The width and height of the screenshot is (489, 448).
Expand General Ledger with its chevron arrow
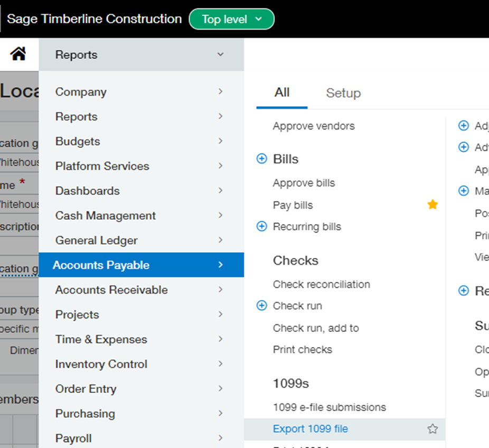[x=221, y=240]
